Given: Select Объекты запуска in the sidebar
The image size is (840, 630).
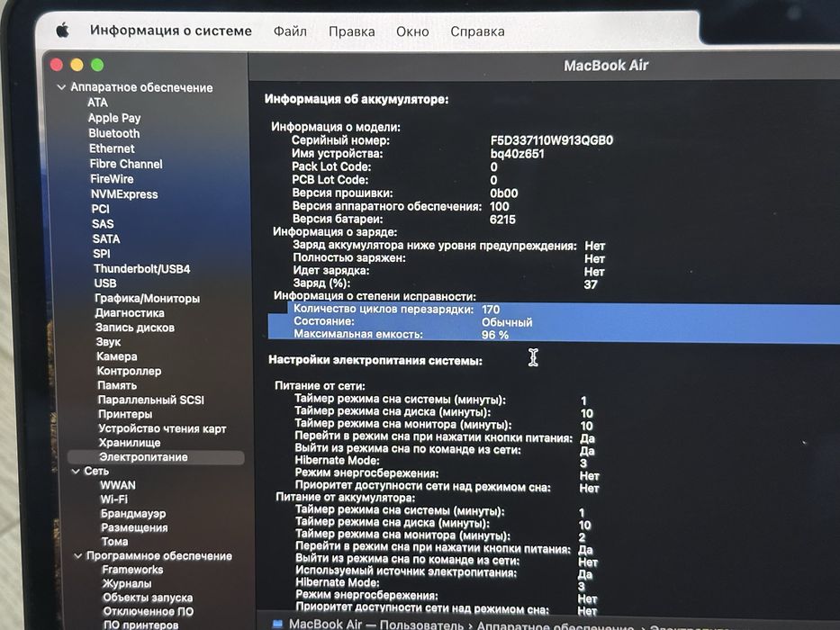Looking at the screenshot, I should point(148,598).
